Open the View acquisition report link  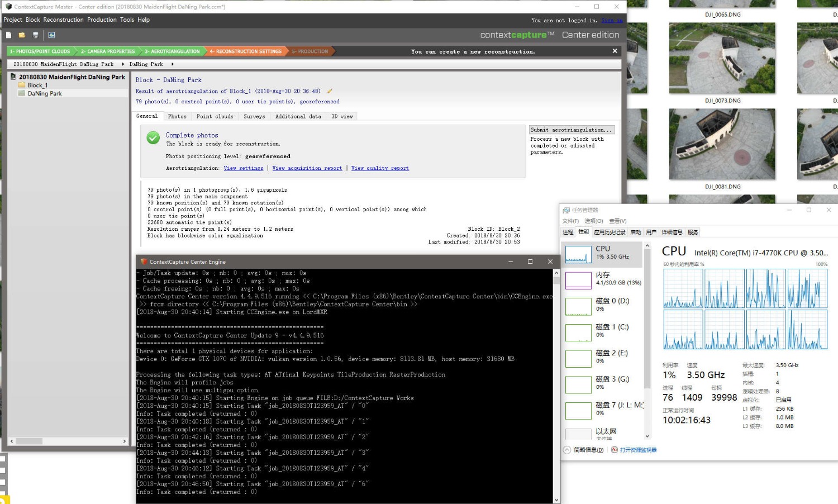pos(307,168)
